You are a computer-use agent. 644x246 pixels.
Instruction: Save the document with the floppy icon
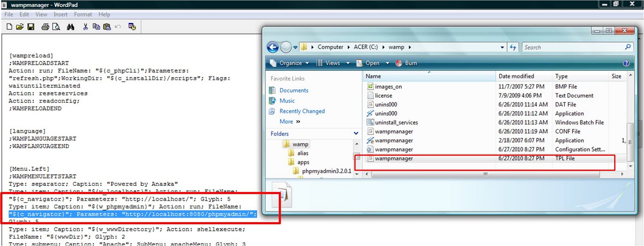[x=31, y=27]
